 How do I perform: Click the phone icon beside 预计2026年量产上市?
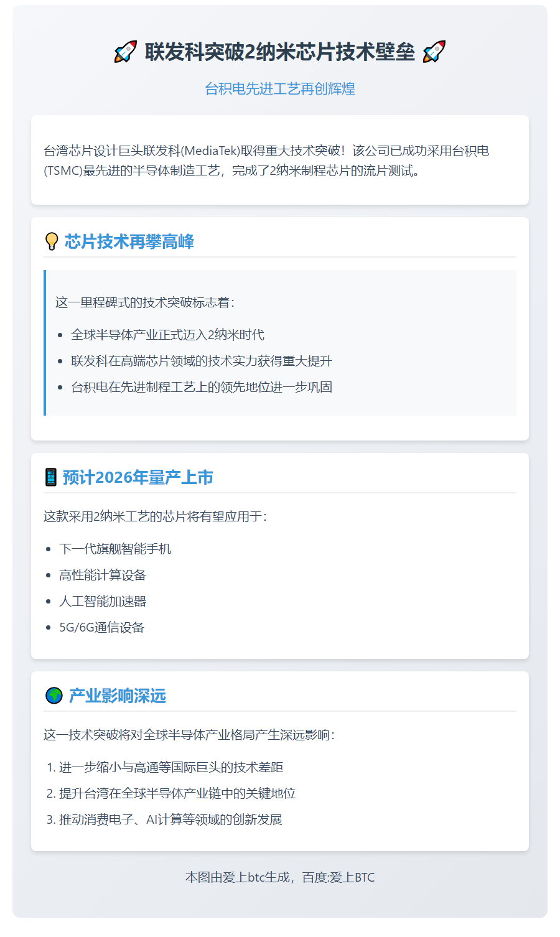point(51,477)
